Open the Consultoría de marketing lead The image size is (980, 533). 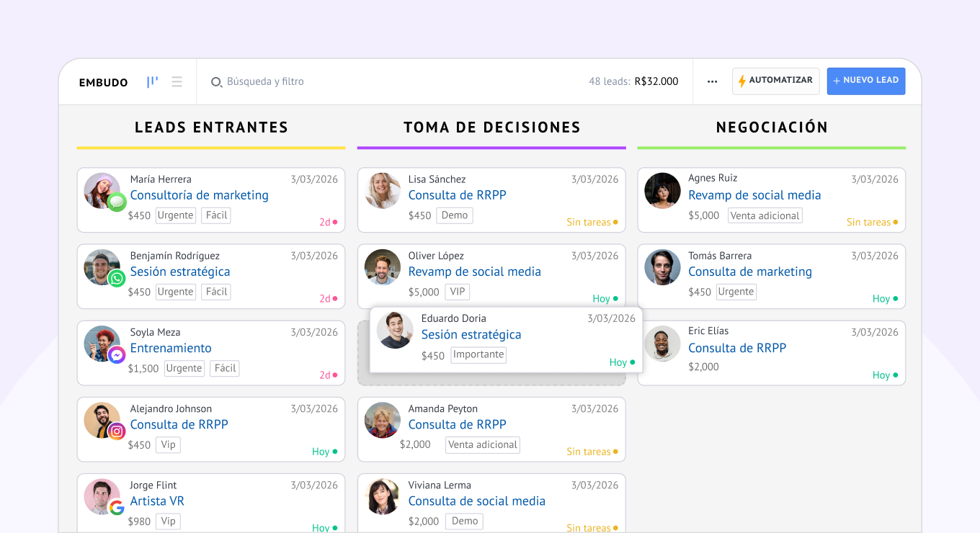[199, 195]
